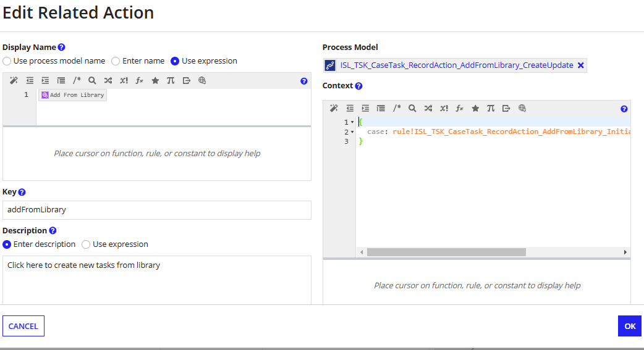
Task: Collapse code fold arrow on line 2
Action: pyautogui.click(x=352, y=132)
